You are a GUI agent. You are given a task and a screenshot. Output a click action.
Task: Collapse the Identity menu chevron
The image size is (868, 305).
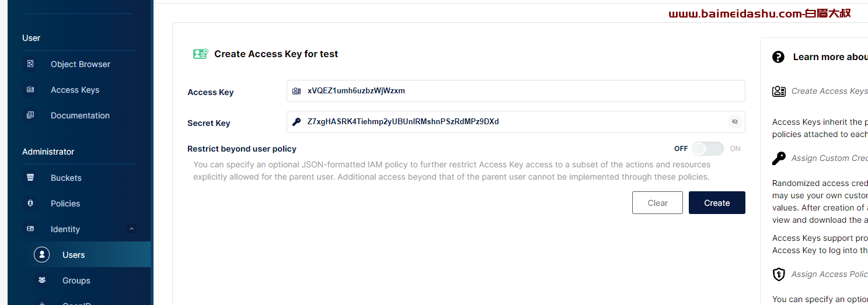pyautogui.click(x=131, y=229)
